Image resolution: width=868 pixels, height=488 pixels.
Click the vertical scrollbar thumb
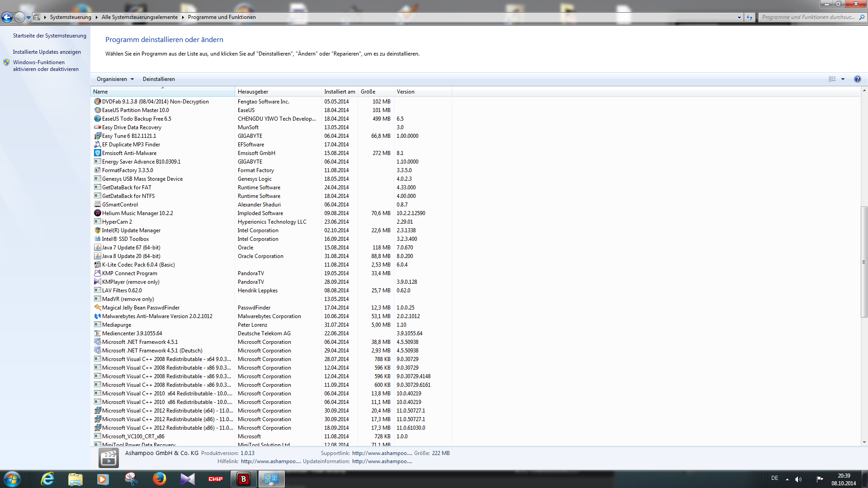click(864, 262)
